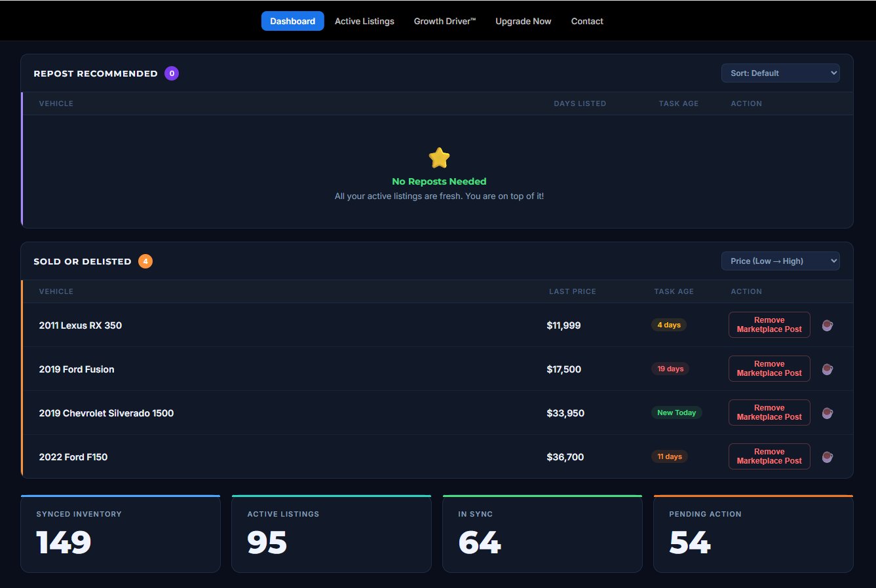This screenshot has height=588, width=876.
Task: Open the Upgrade Now page
Action: 523,21
